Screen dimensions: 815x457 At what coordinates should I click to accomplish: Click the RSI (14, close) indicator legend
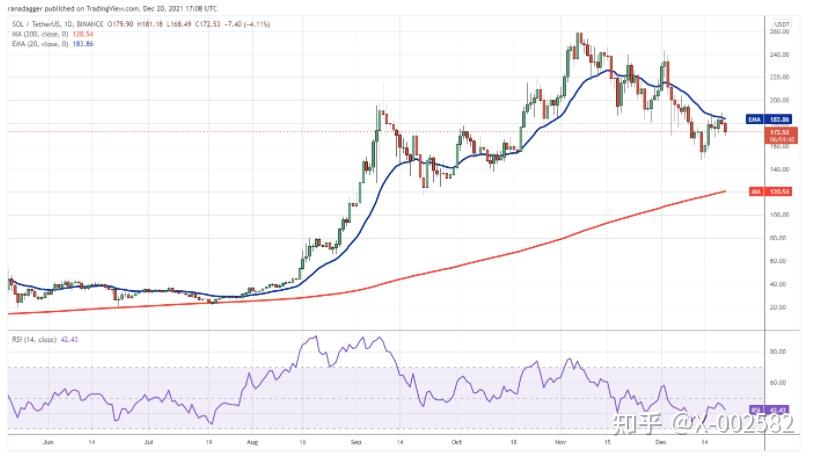45,340
